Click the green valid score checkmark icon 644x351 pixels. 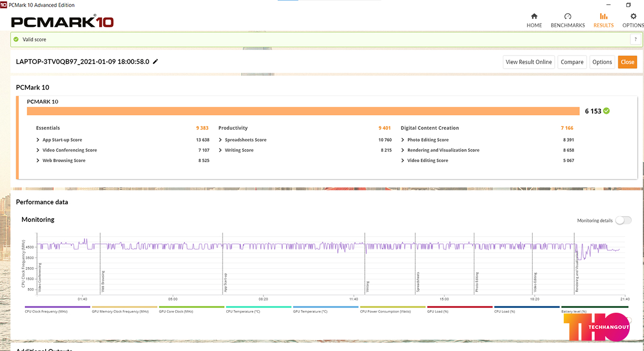(16, 39)
